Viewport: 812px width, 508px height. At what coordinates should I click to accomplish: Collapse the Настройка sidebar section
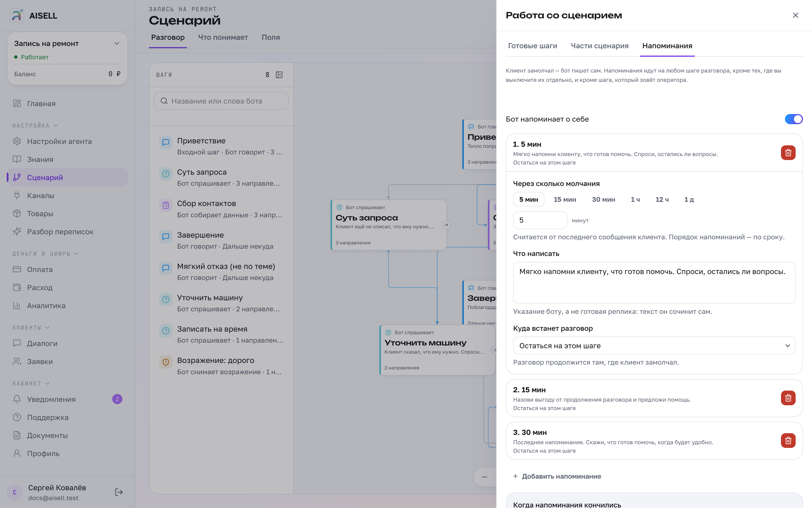pyautogui.click(x=35, y=125)
